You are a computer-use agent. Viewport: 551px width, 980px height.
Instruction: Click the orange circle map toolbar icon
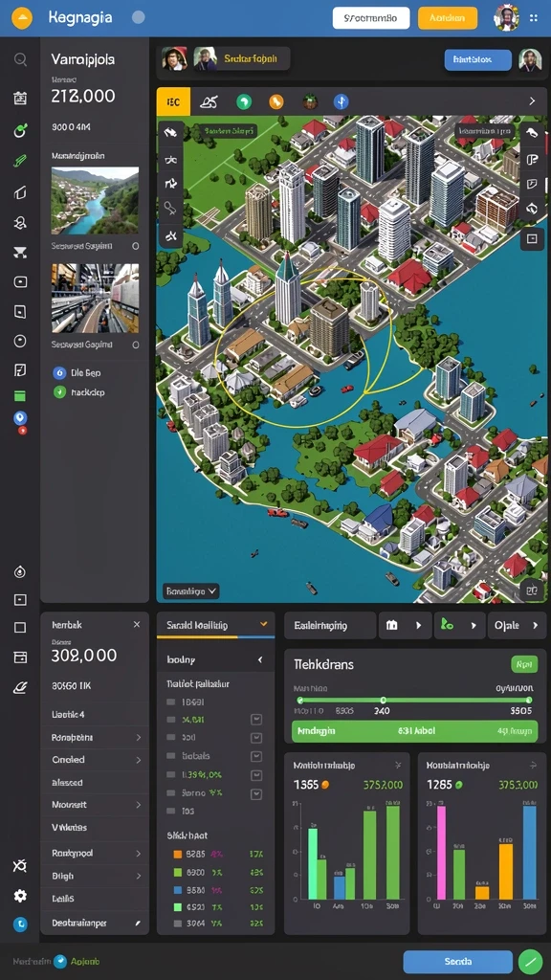[276, 101]
